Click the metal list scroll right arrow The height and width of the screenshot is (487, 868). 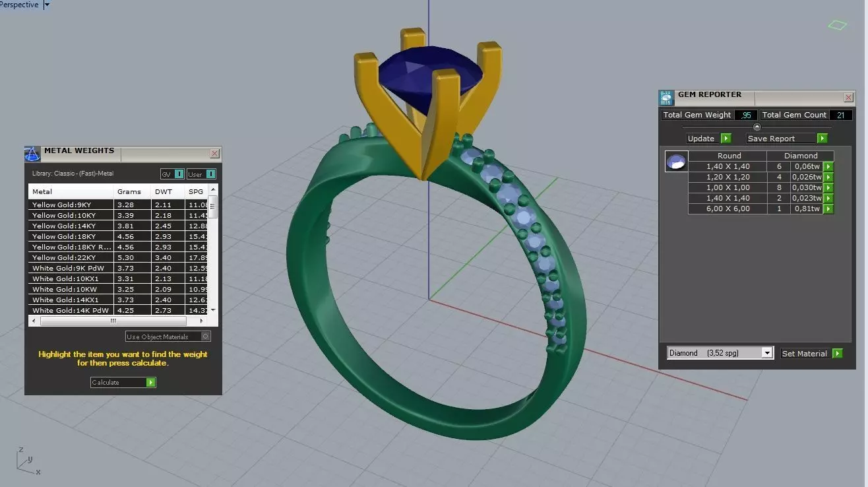coord(202,321)
